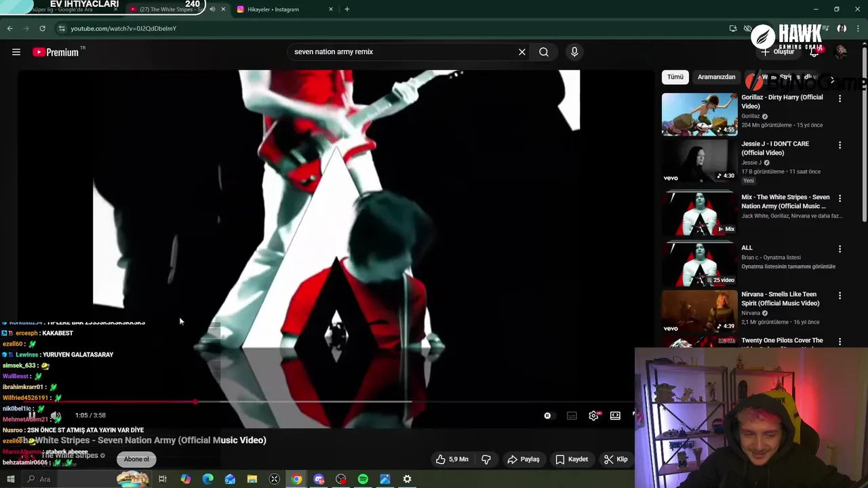This screenshot has height=488, width=868.
Task: Open options for Nirvana Smells Like Teen Spirit
Action: click(x=840, y=296)
